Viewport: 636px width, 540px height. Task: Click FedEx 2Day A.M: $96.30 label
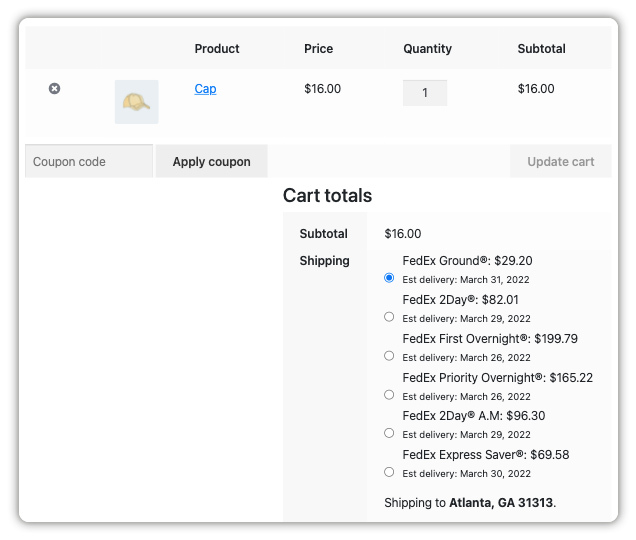[474, 415]
